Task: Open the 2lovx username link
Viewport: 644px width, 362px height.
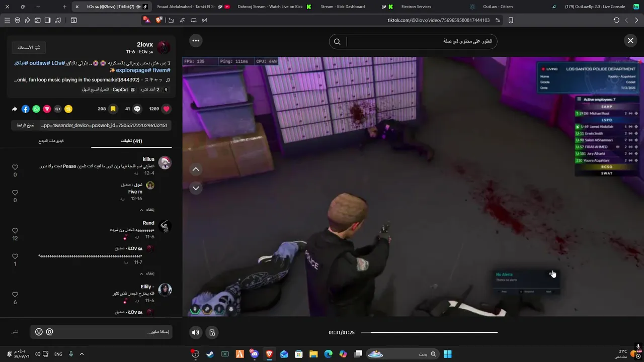Action: click(145, 44)
